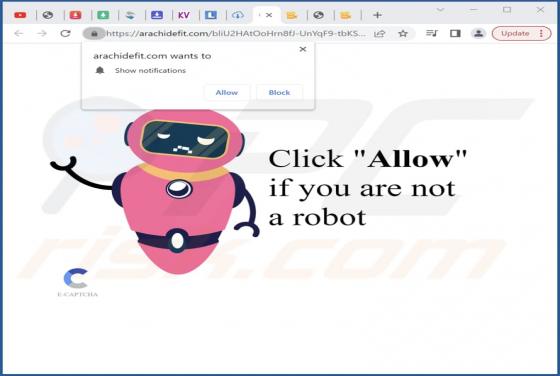View site information lock icon

94,34
